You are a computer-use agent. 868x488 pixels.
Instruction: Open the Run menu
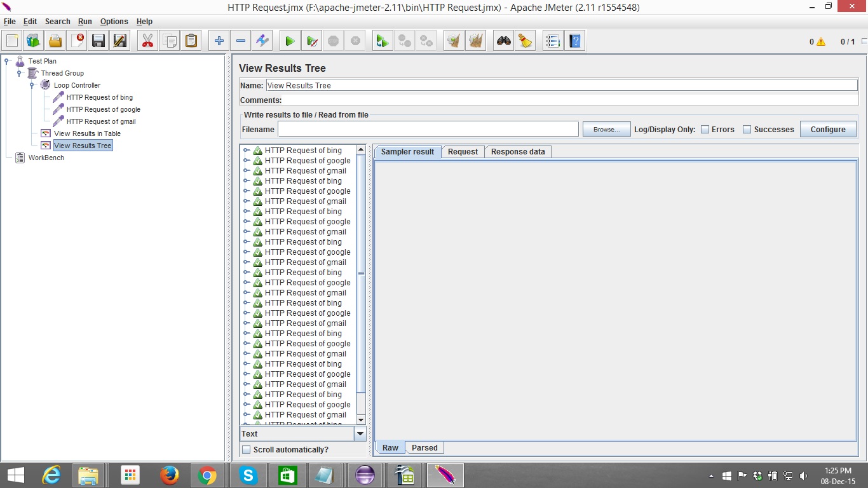(x=85, y=22)
